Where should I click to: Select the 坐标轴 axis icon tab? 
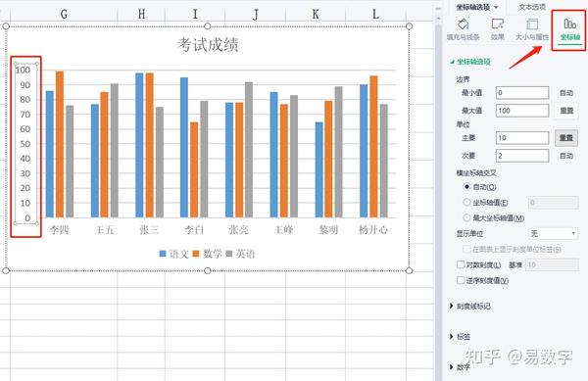point(570,29)
